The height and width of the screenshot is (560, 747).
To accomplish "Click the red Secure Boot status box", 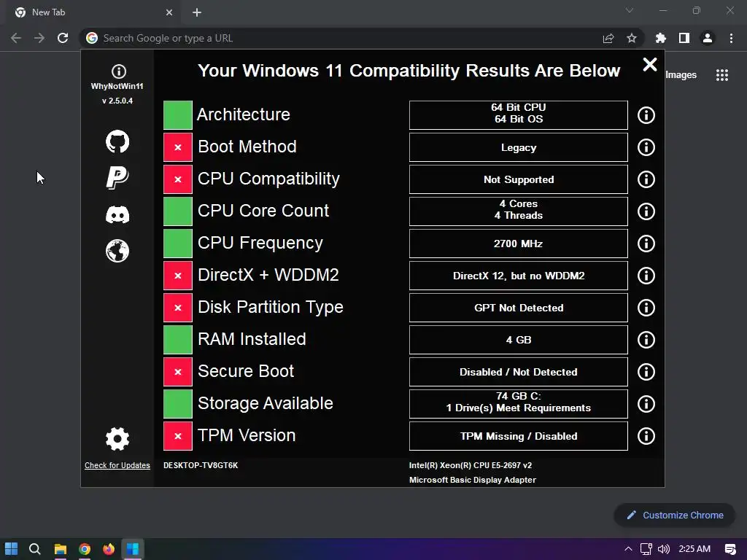I will [178, 371].
